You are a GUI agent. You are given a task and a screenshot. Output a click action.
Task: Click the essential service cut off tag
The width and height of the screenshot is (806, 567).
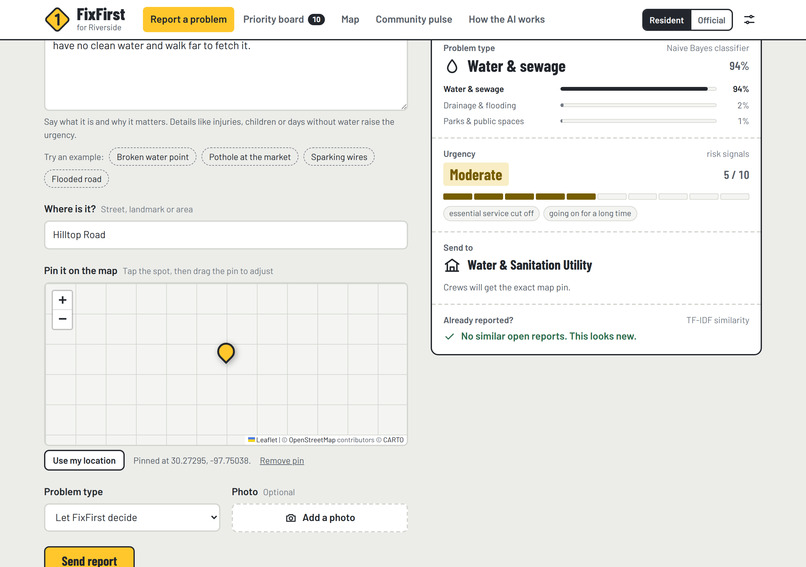click(x=491, y=213)
